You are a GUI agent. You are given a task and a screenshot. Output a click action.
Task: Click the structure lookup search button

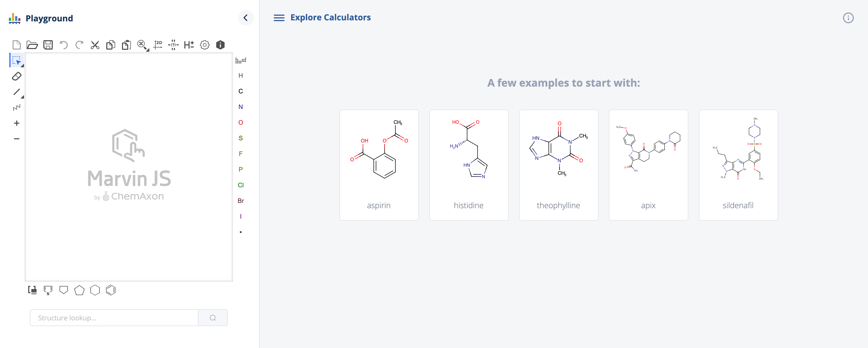pyautogui.click(x=213, y=318)
